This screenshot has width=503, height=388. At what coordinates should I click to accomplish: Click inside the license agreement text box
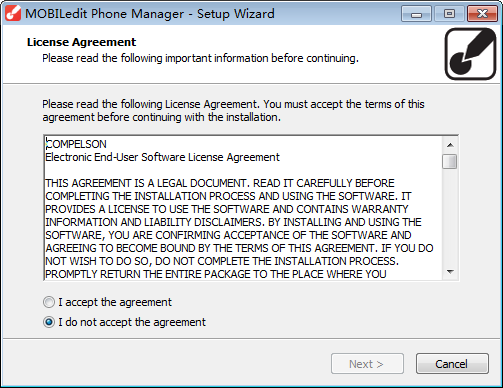point(244,208)
